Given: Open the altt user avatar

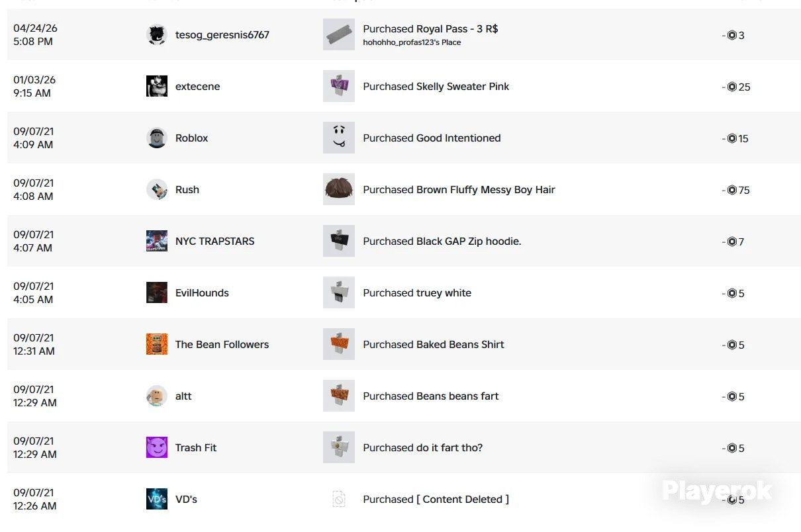Looking at the screenshot, I should click(157, 396).
